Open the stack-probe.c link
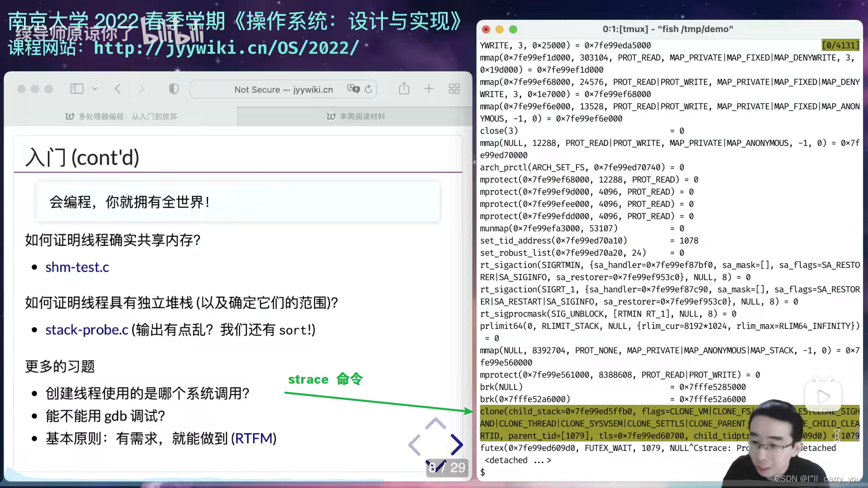868x488 pixels. (87, 330)
